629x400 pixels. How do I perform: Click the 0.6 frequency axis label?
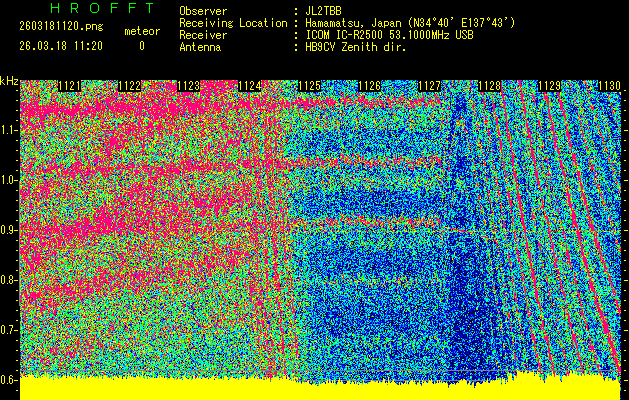coord(9,379)
